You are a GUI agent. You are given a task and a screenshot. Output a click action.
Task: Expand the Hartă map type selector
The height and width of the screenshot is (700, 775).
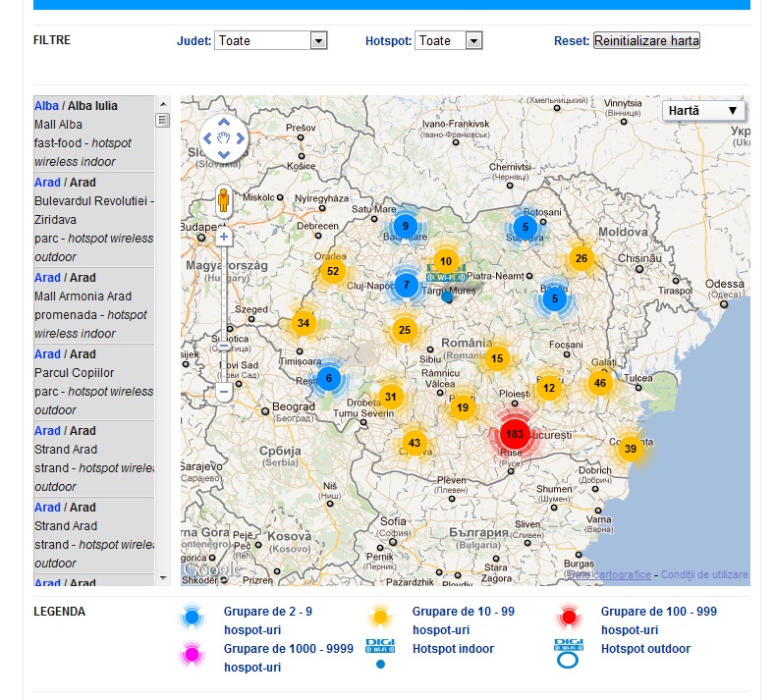pos(703,111)
